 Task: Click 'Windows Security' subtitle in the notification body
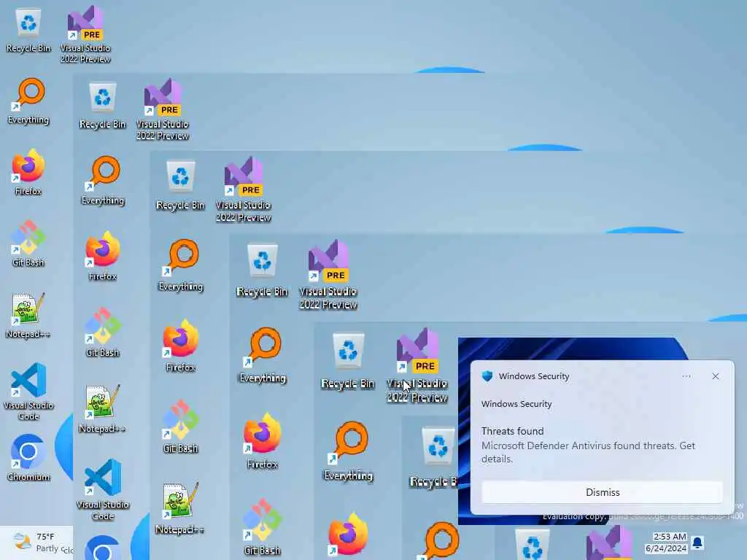pos(516,404)
